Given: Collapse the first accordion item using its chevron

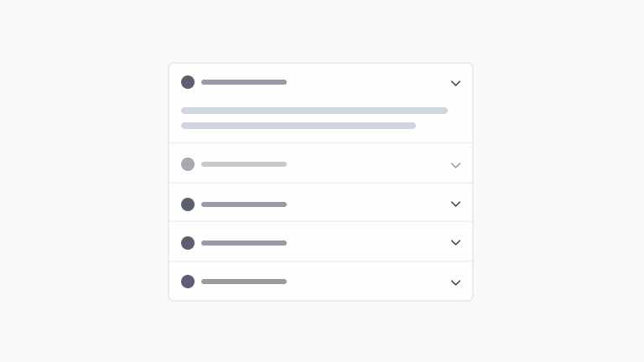Looking at the screenshot, I should pyautogui.click(x=455, y=83).
